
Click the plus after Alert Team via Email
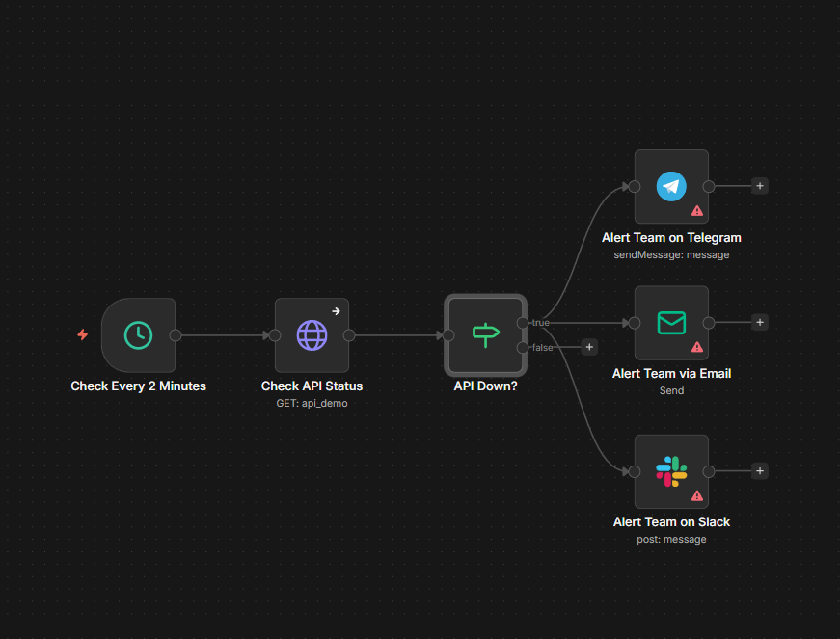point(760,323)
